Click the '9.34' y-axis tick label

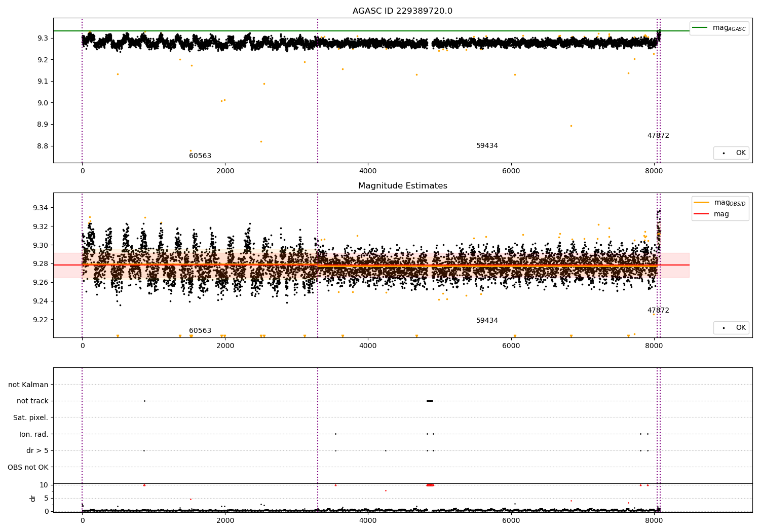pyautogui.click(x=41, y=208)
